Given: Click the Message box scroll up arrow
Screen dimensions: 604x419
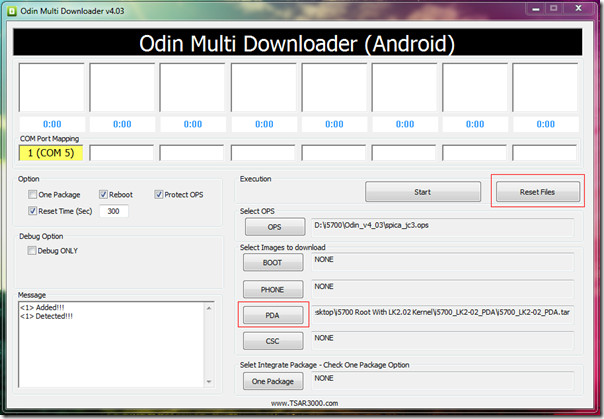Looking at the screenshot, I should 209,308.
